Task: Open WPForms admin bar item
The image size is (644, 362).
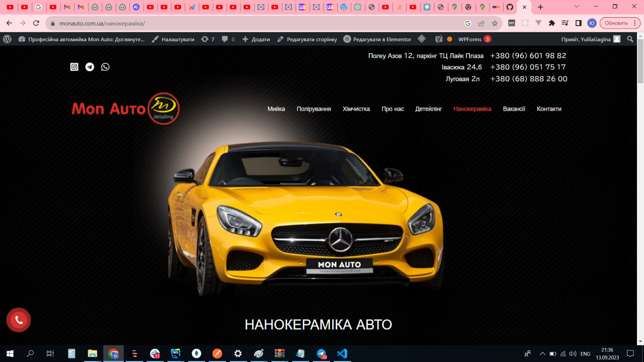Action: pos(474,39)
